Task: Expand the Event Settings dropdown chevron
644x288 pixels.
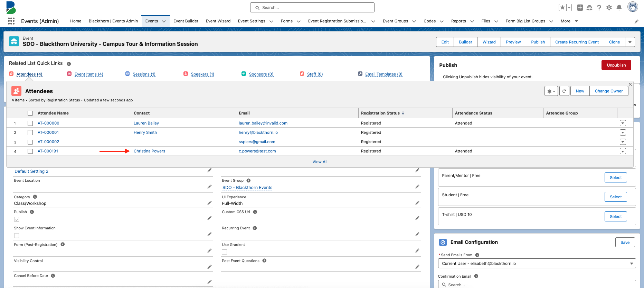Action: [271, 21]
